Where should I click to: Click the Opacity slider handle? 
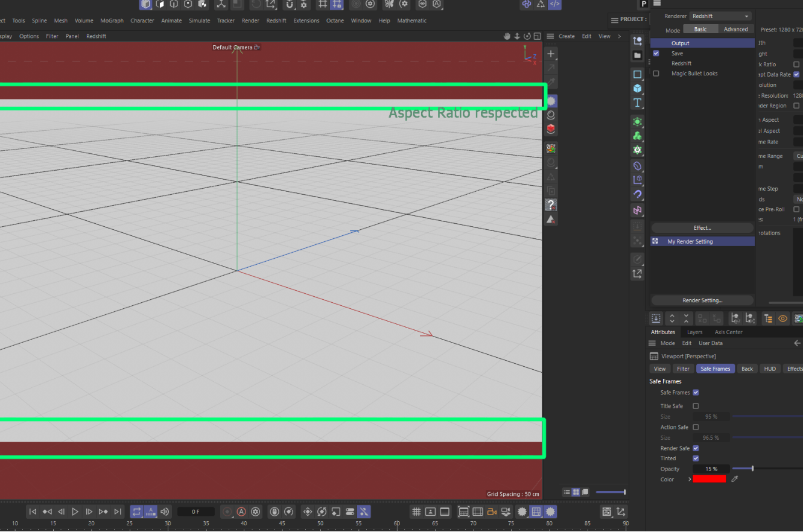point(752,469)
